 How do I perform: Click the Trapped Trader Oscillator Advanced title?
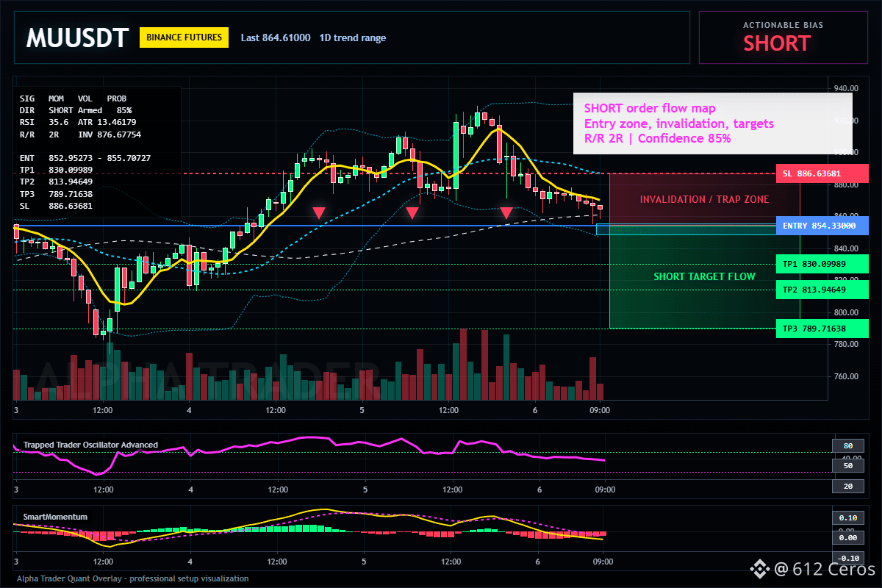tap(90, 445)
